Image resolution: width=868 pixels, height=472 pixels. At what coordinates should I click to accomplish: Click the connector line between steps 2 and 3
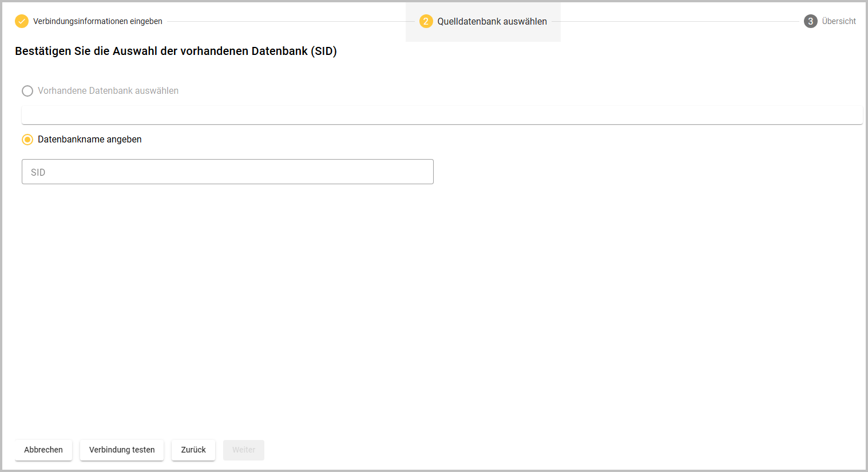(x=675, y=22)
